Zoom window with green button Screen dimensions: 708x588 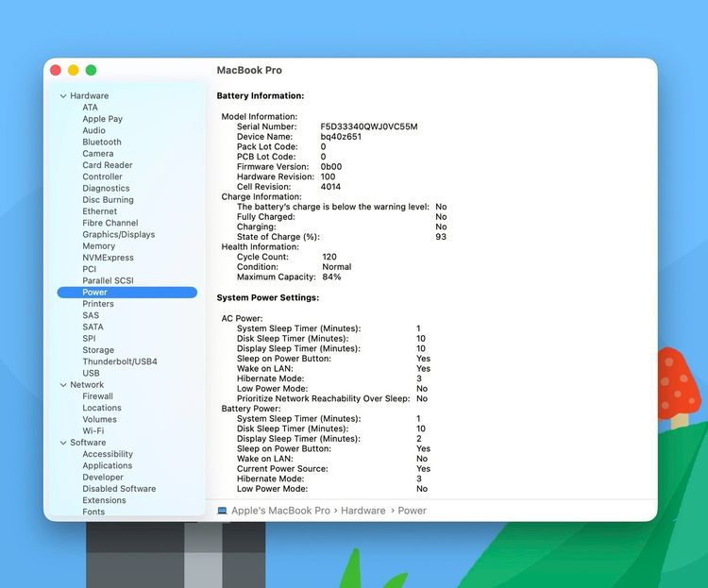(x=91, y=70)
